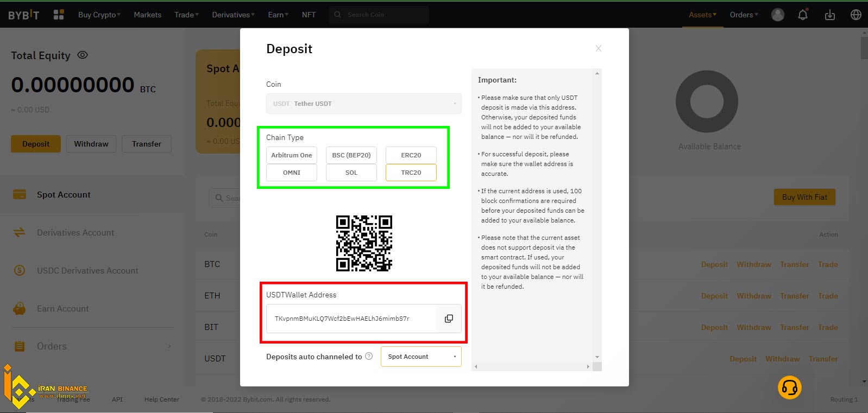Click the USDT wallet address text field
868x413 pixels.
click(351, 319)
